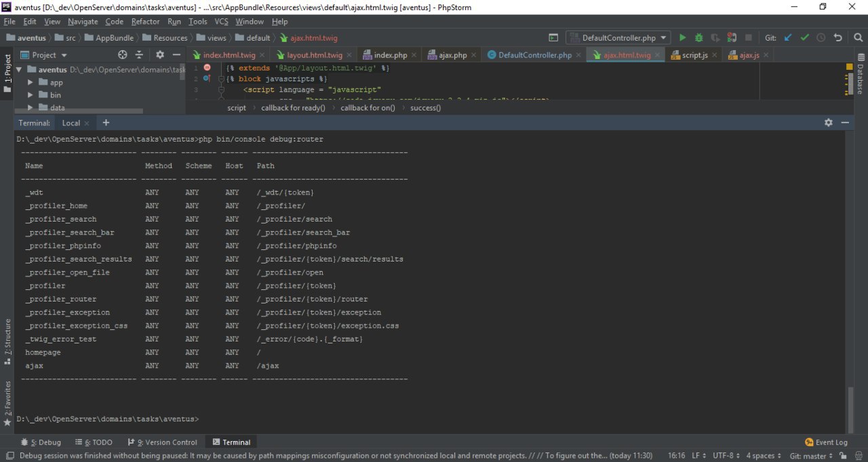Change file encoding UTF-8 in status bar
This screenshot has height=462, width=868.
[x=726, y=456]
